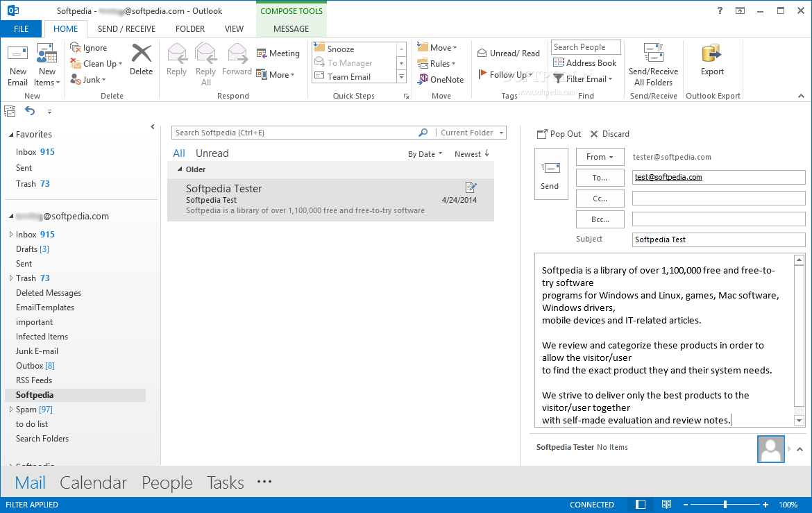The height and width of the screenshot is (513, 812).
Task: Reply with a Meeting
Action: [x=278, y=53]
